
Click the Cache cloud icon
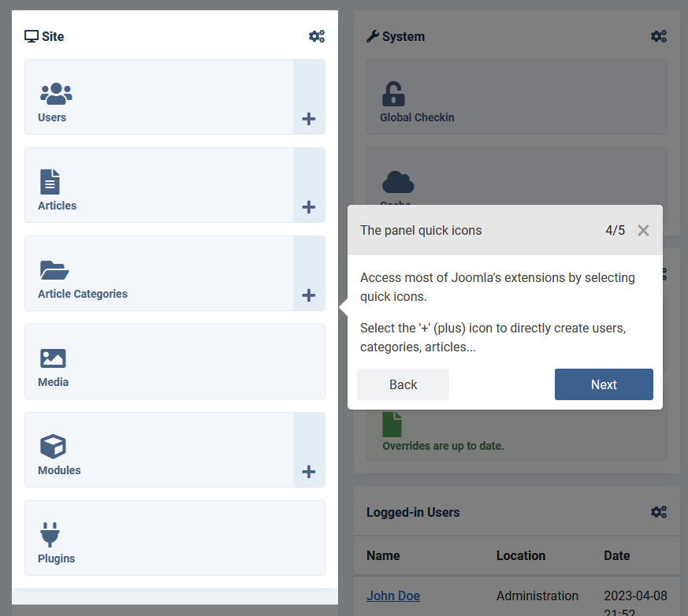tap(398, 183)
